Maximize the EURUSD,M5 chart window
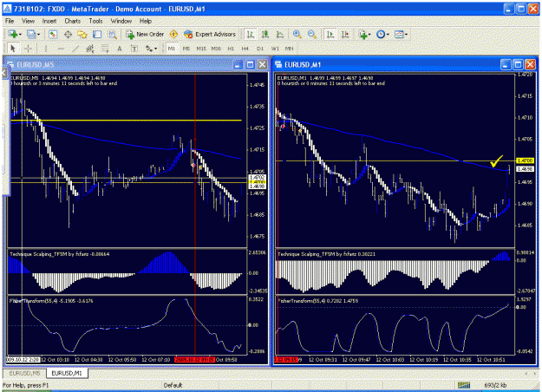Image resolution: width=542 pixels, height=392 pixels. coord(251,65)
